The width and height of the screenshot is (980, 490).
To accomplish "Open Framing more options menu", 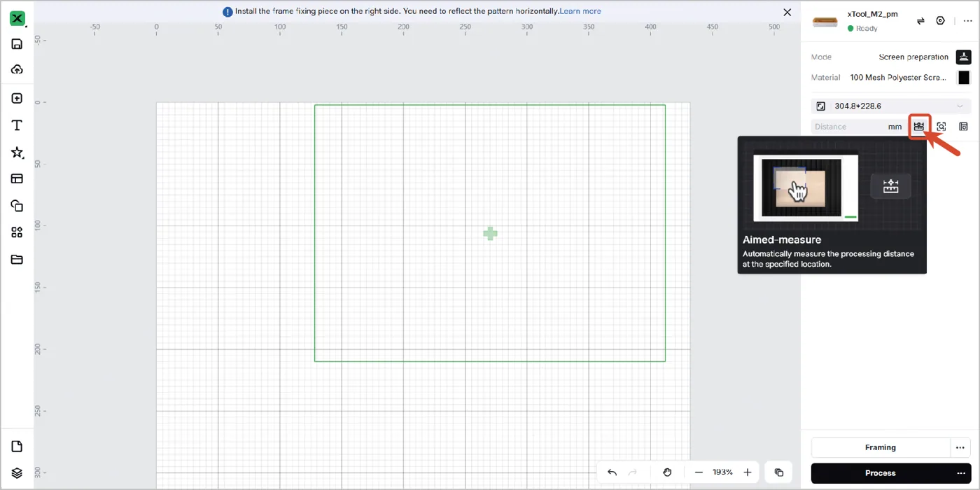I will click(x=960, y=447).
